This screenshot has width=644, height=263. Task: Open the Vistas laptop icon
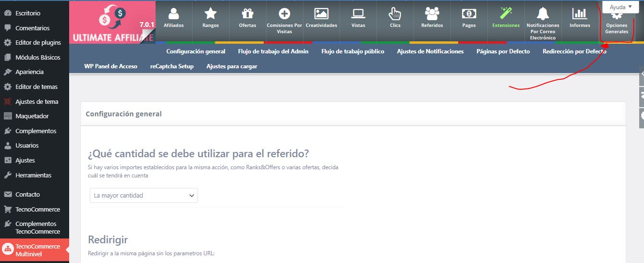(358, 13)
